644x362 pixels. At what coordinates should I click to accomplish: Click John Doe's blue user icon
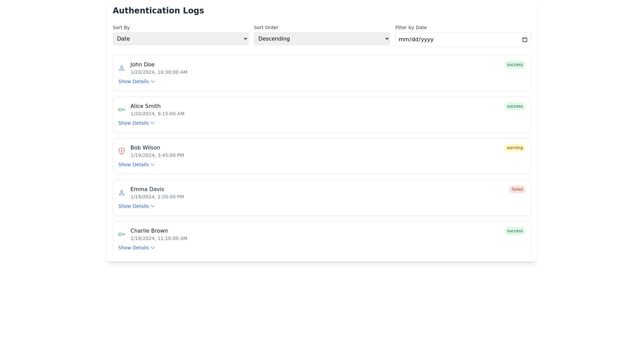tap(122, 68)
